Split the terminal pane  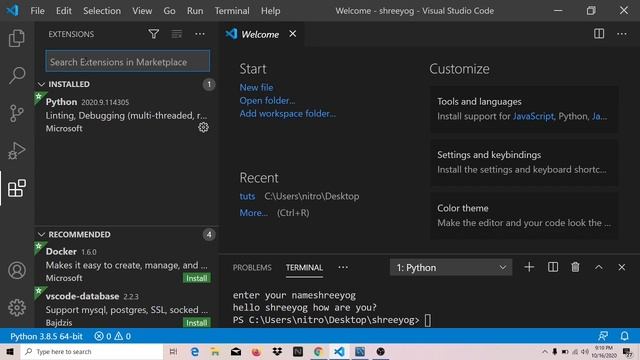click(553, 267)
